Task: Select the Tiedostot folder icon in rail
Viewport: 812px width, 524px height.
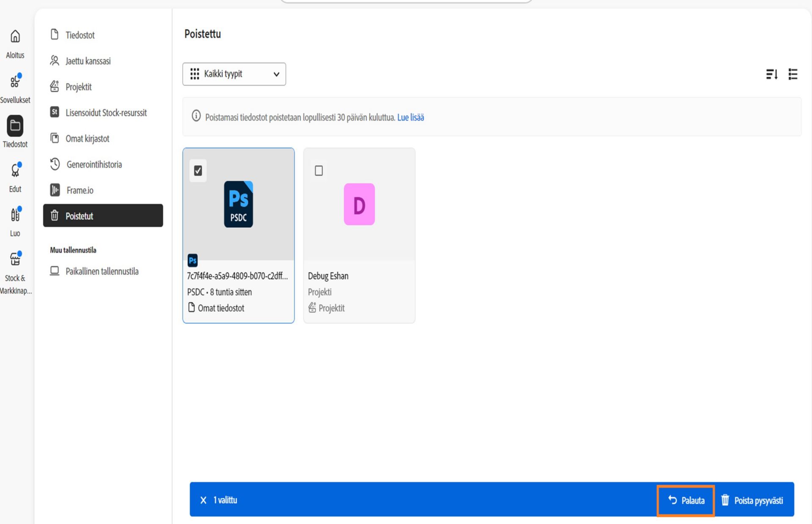Action: (x=15, y=126)
